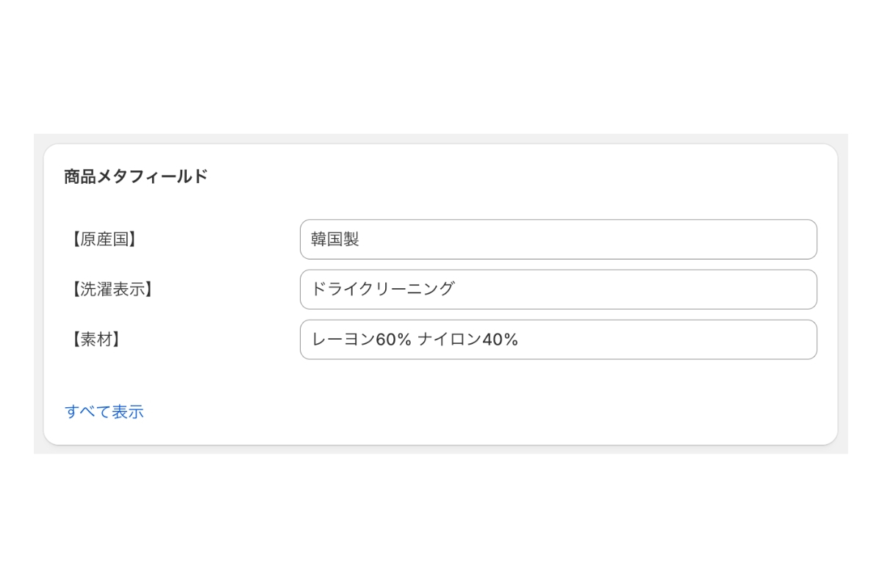Select the 【洗濯表示】 label
Screen dimensions: 882x588
pos(112,290)
